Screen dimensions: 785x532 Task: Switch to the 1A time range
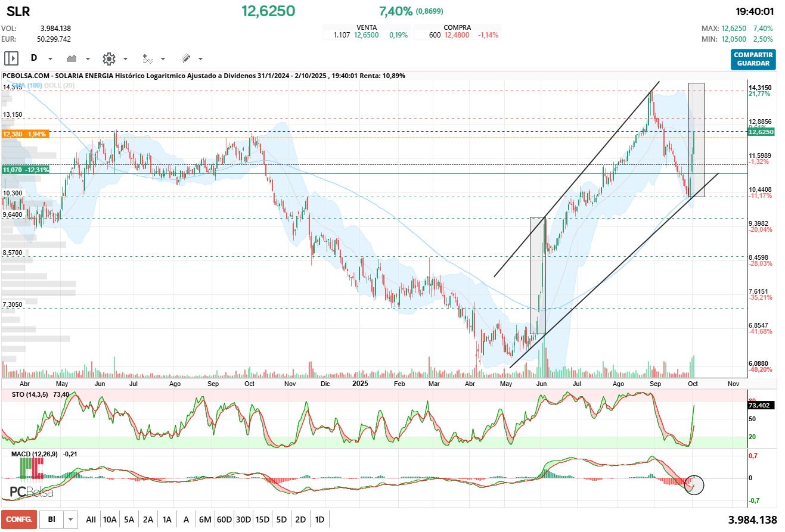coord(167,519)
